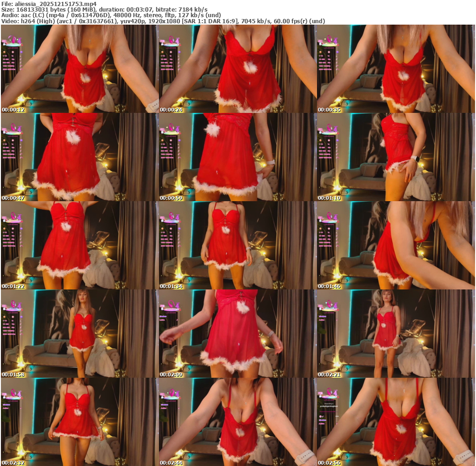
Task: Select the 00:02:09 video frame
Action: (238, 334)
